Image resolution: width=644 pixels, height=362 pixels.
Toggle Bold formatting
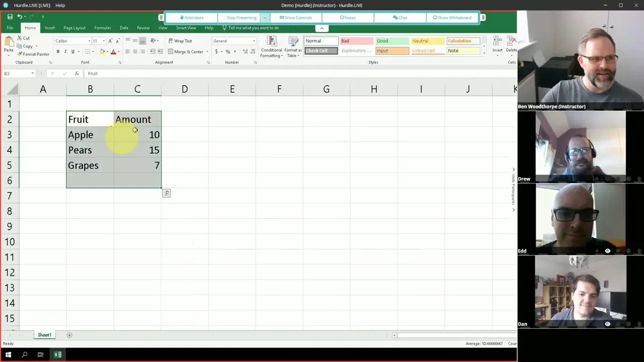58,52
